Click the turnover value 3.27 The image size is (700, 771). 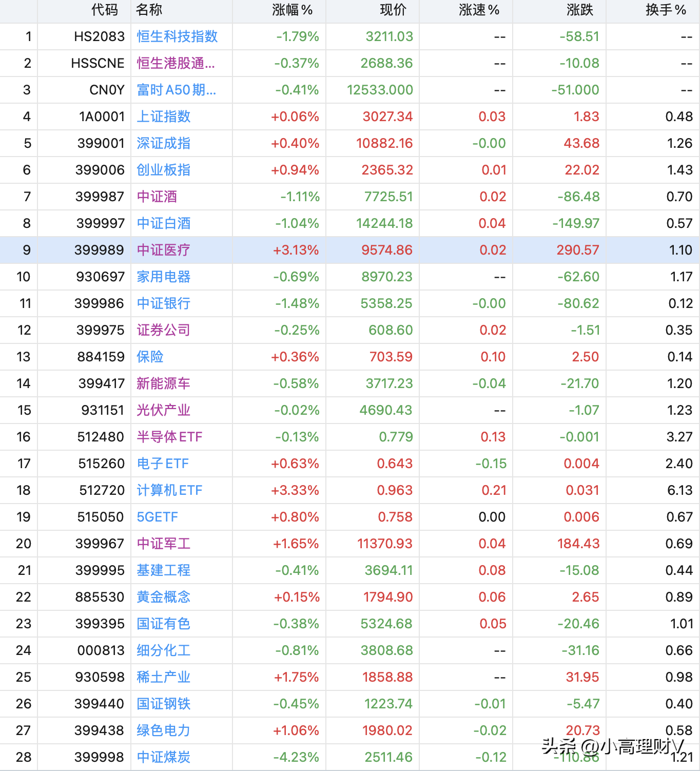[679, 437]
